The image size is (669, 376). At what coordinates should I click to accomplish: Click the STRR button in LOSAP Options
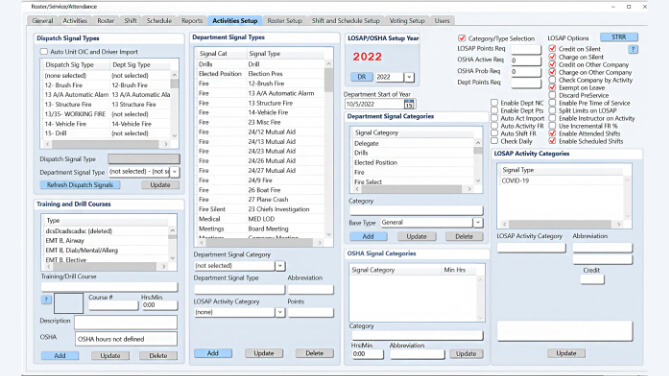619,38
